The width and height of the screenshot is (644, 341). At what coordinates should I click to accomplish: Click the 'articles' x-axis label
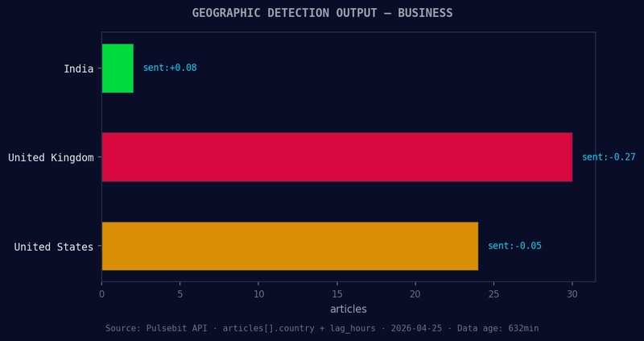click(349, 309)
